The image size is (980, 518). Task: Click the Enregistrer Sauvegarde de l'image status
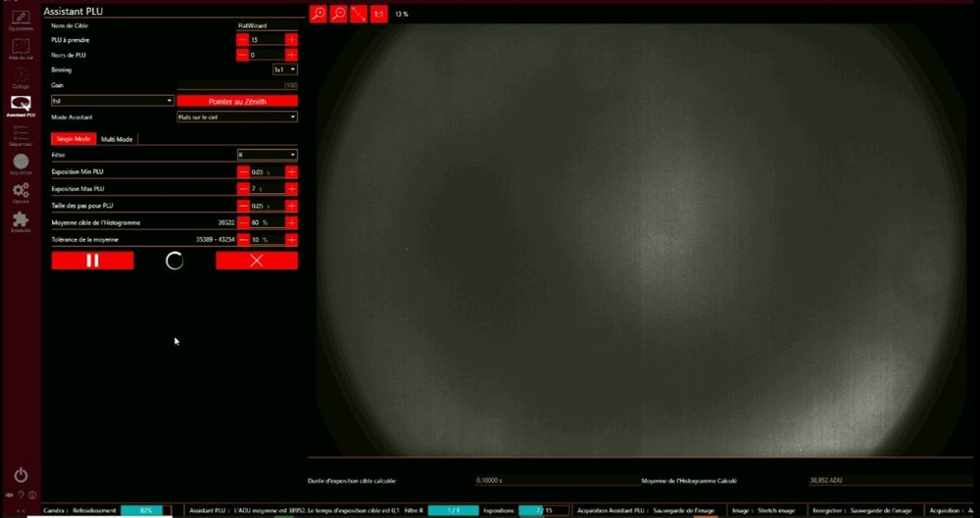point(862,510)
